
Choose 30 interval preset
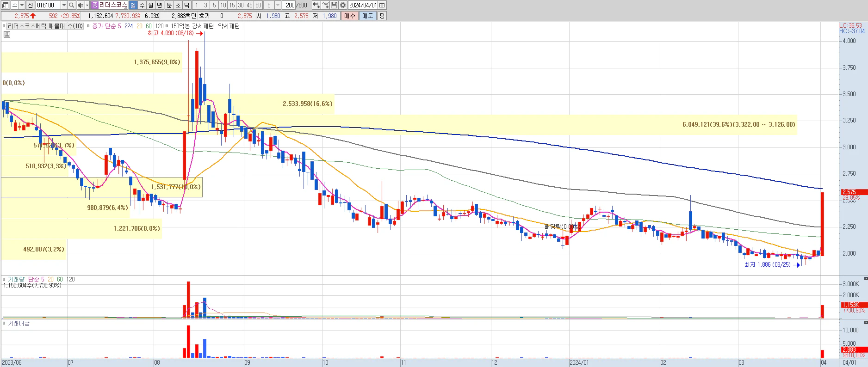[241, 5]
